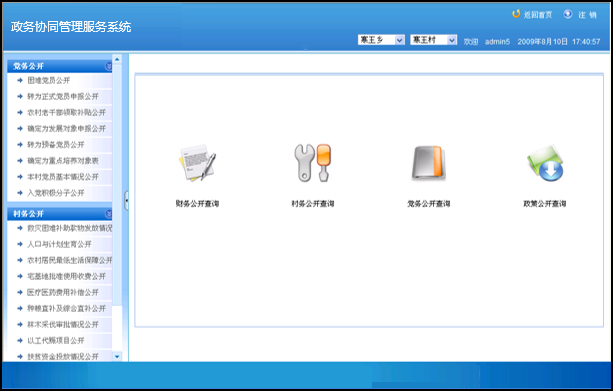Select 转为预备党员公开
Viewport: 613px width, 391px height.
click(x=56, y=145)
